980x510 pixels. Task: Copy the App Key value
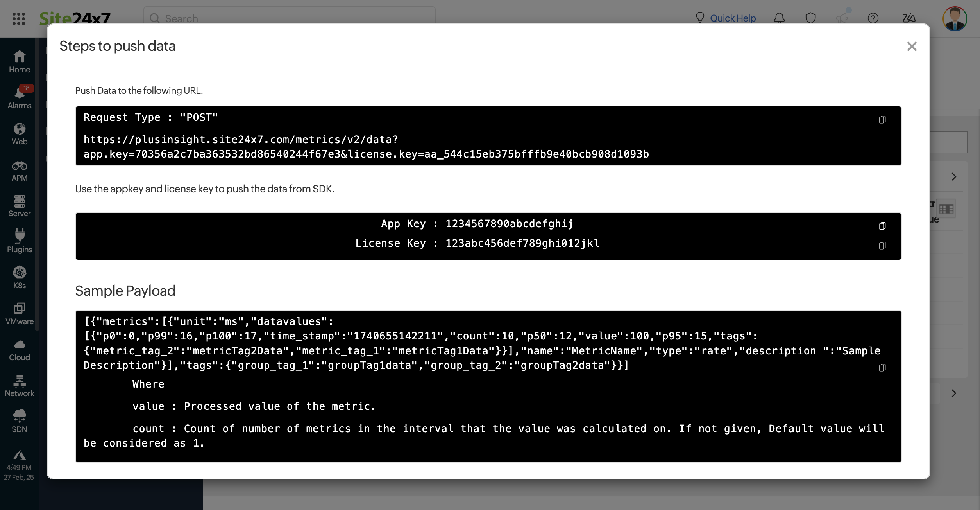click(x=883, y=226)
